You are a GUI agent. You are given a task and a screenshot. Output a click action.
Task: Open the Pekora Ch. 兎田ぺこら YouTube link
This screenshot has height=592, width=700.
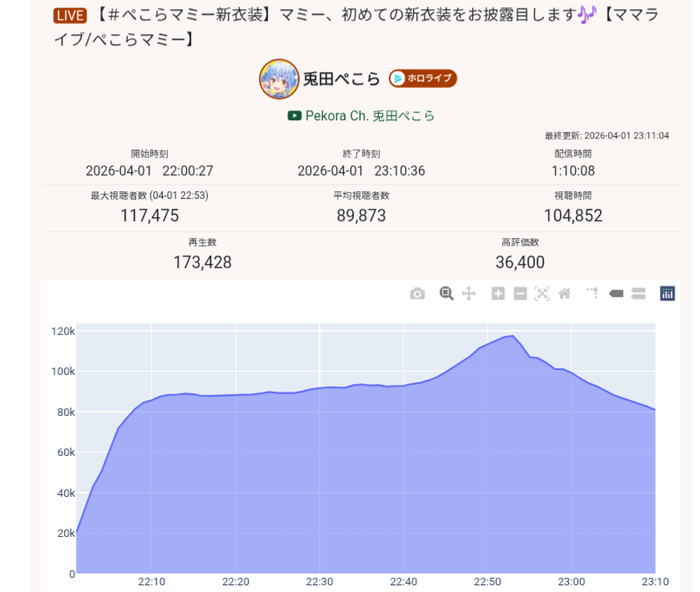pos(370,116)
